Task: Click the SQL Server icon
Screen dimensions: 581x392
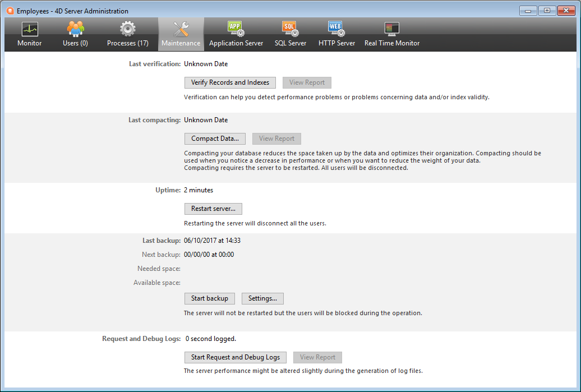Action: tap(290, 29)
